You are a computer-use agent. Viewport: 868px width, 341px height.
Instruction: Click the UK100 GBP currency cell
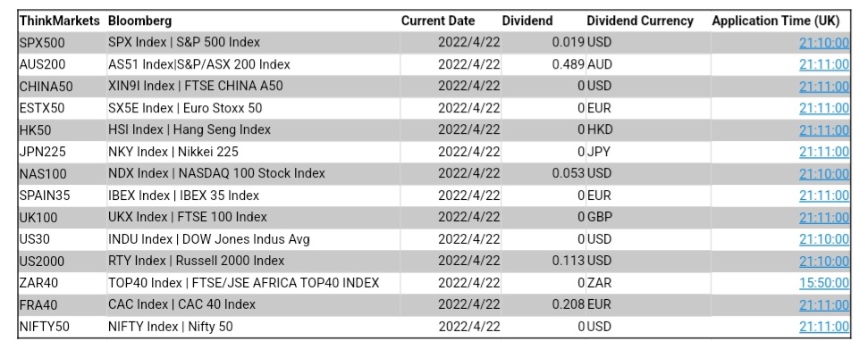pos(648,217)
